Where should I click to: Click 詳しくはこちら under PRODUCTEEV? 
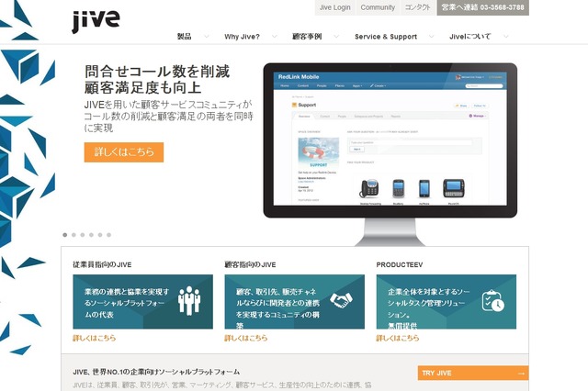click(398, 338)
